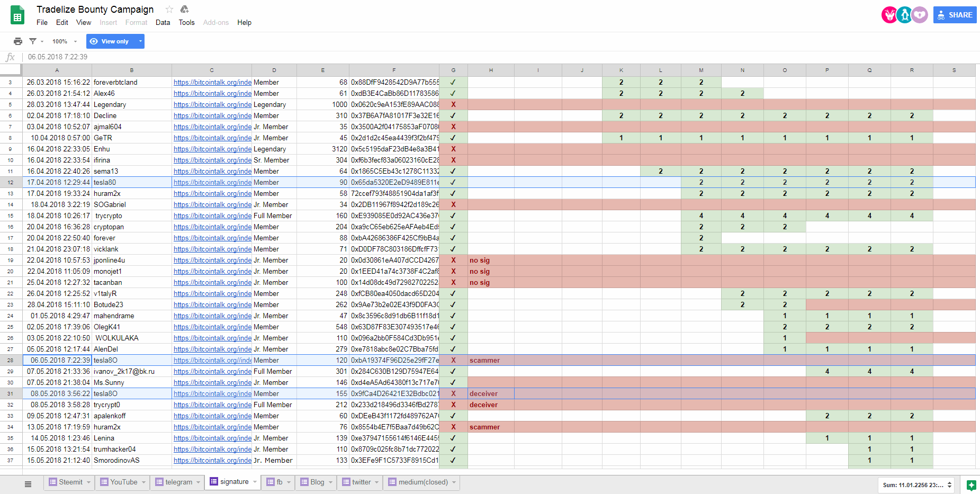Open the filter icon in toolbar
This screenshot has width=980, height=494.
[x=33, y=41]
